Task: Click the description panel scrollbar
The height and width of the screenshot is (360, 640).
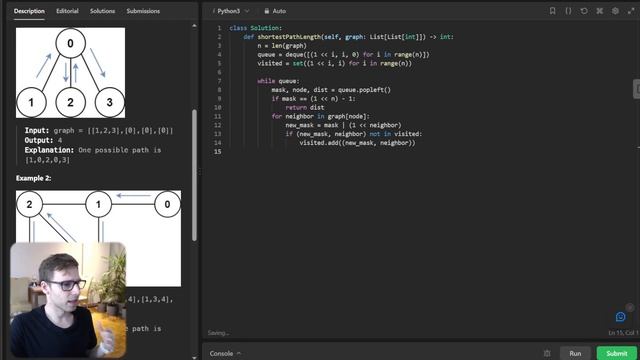Action: 194,176
